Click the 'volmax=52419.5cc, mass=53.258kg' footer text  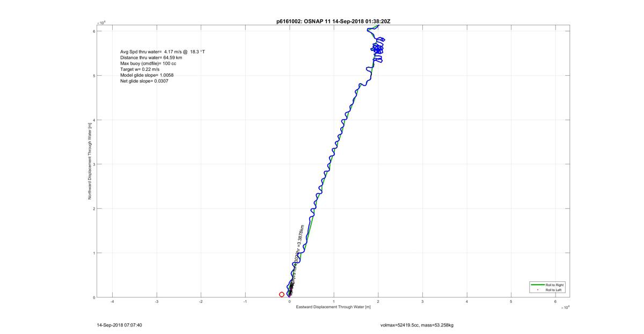417,325
